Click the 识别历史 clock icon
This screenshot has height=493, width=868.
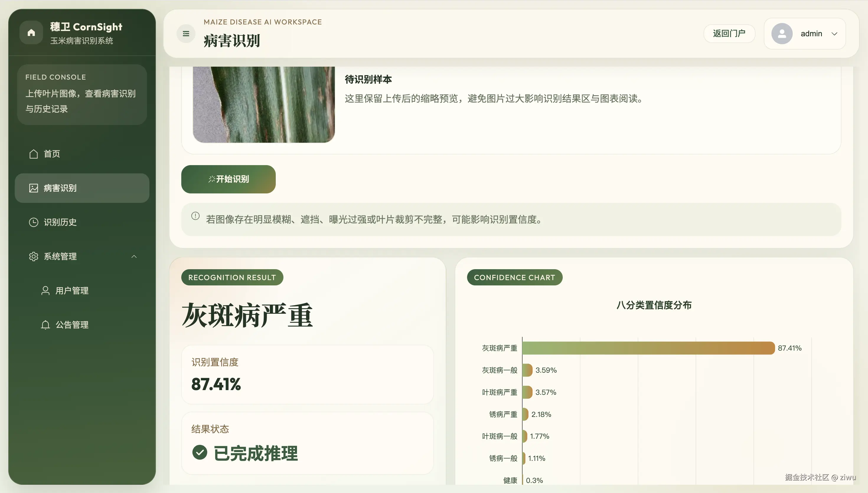[x=34, y=222]
